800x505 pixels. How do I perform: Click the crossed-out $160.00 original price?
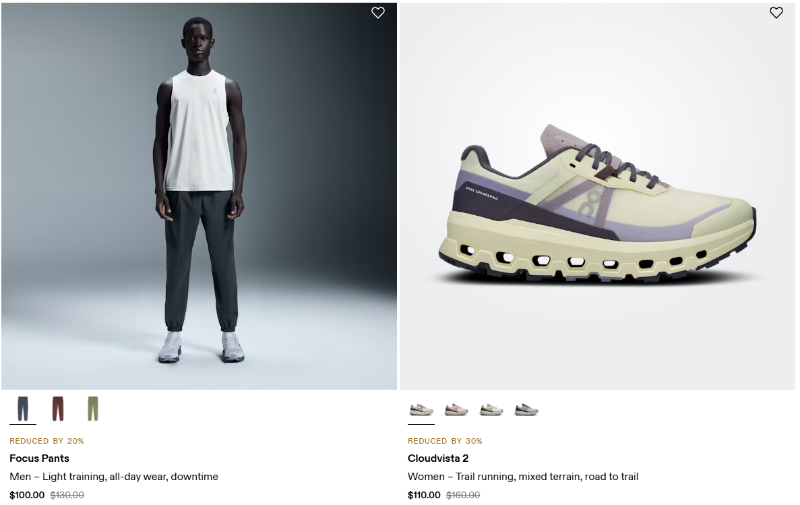[463, 495]
